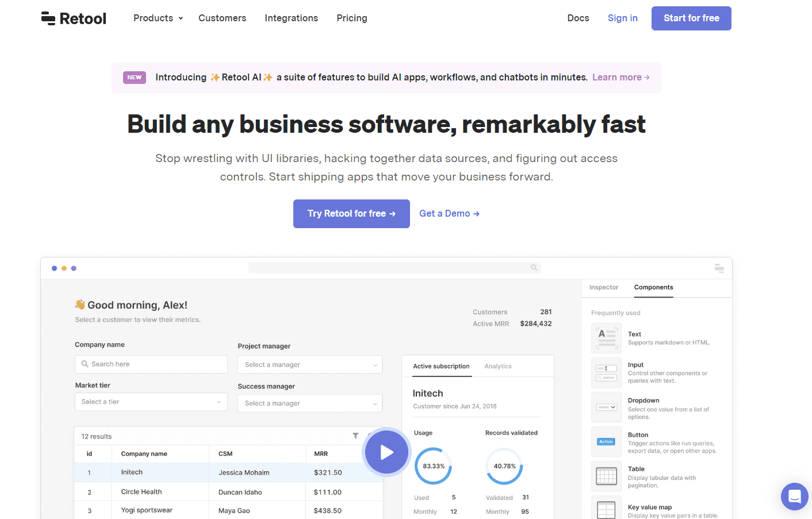Click the blue window dot in mock browser

coord(54,268)
